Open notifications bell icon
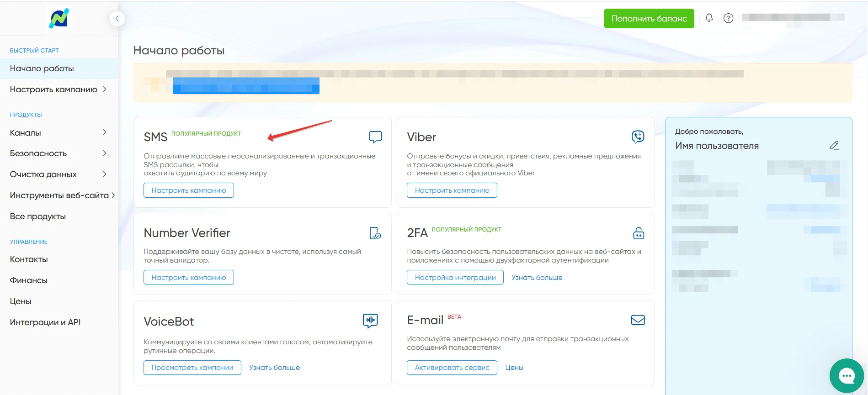 click(x=709, y=18)
